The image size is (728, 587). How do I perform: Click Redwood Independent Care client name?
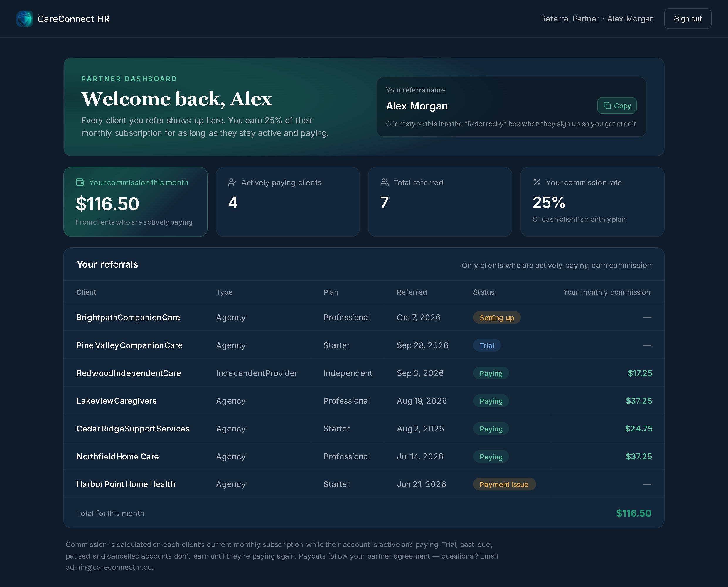(129, 373)
